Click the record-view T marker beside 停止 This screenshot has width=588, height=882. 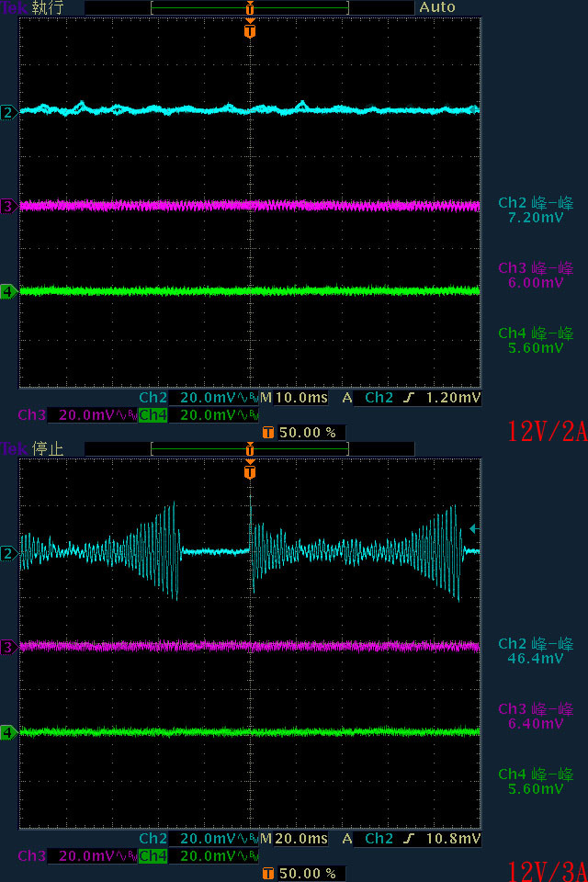click(x=250, y=448)
